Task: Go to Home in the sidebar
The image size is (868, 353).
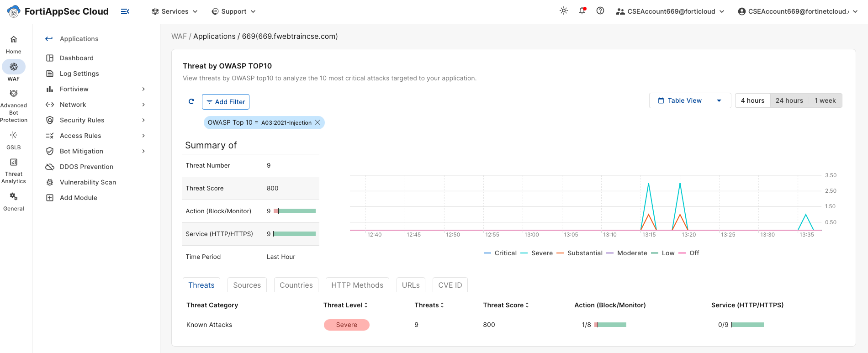Action: 14,45
